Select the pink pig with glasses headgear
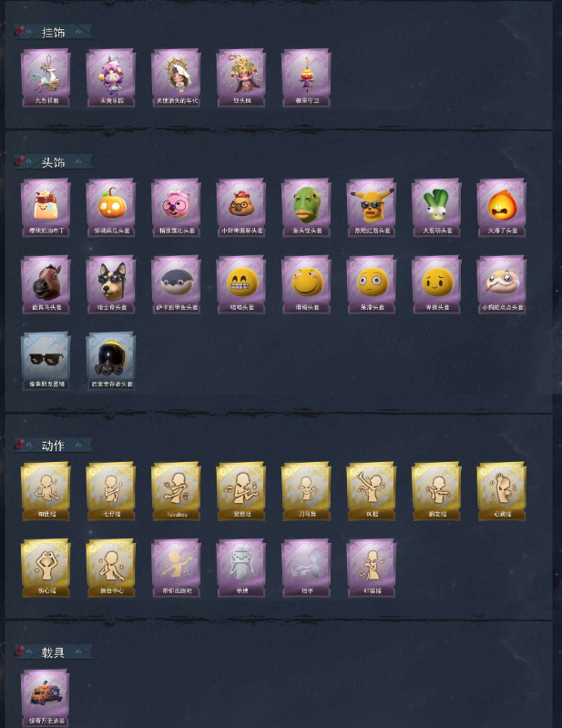 coord(176,208)
